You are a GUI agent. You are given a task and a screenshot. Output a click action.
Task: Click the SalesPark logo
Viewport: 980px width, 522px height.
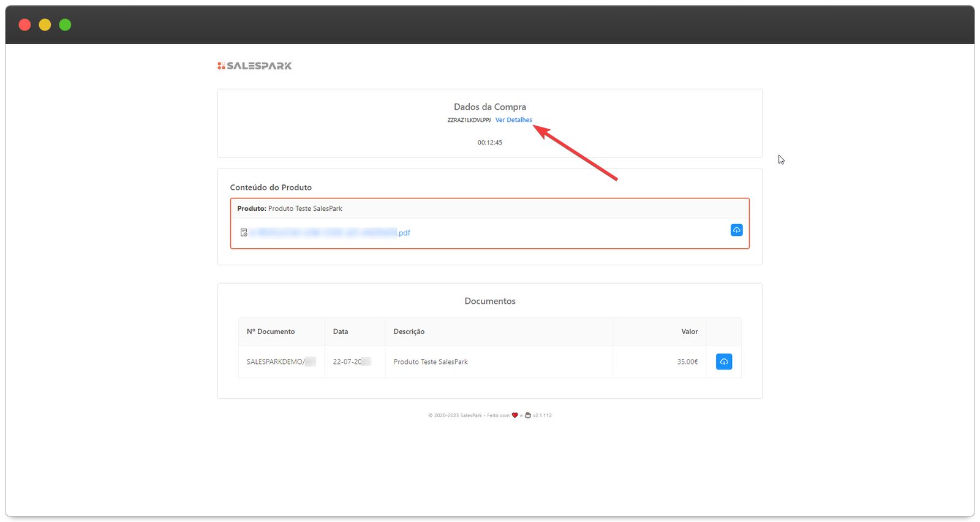click(x=255, y=66)
